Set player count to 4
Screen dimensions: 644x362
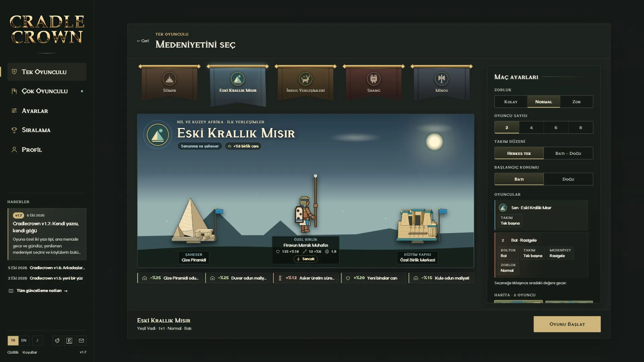(x=531, y=127)
